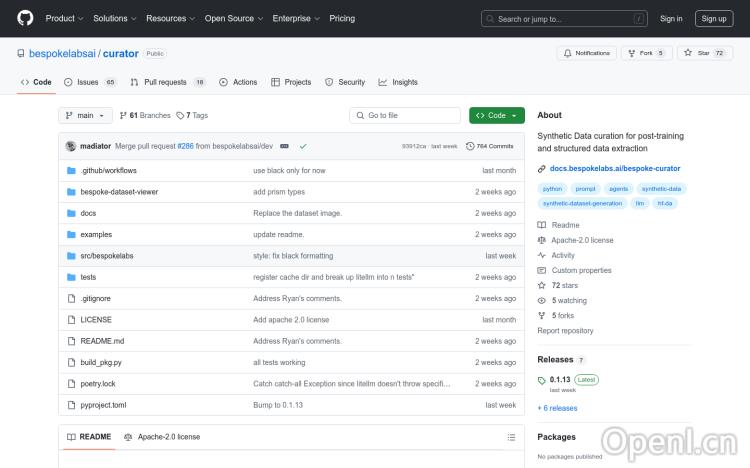
Task: Expand the Product navigation menu
Action: tap(64, 18)
